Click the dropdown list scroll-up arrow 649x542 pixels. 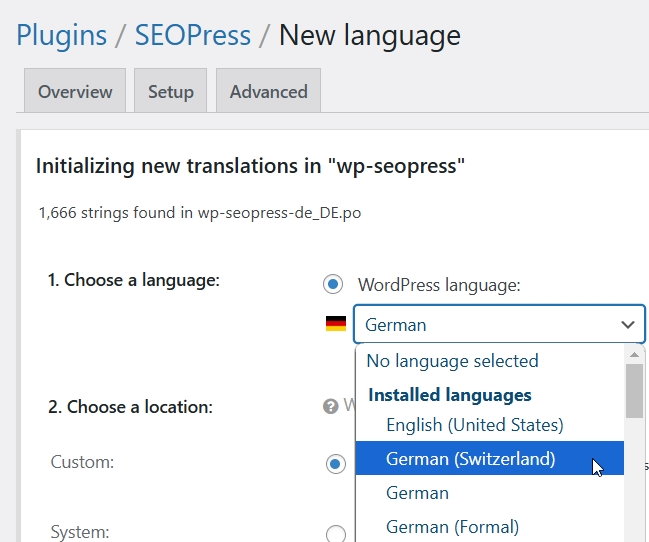(x=634, y=355)
